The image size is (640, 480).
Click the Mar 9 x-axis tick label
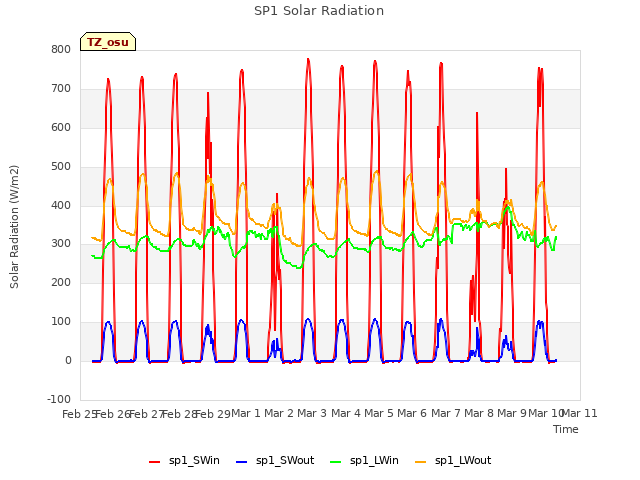point(512,413)
